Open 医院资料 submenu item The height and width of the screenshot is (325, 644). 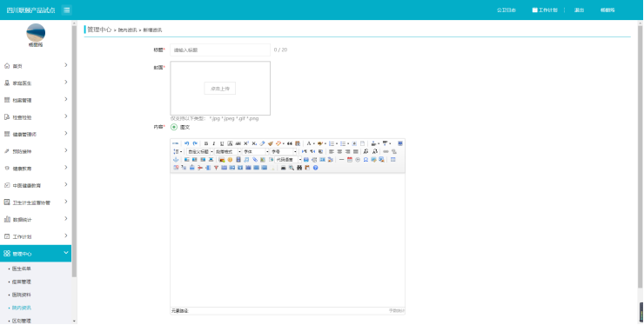(22, 295)
